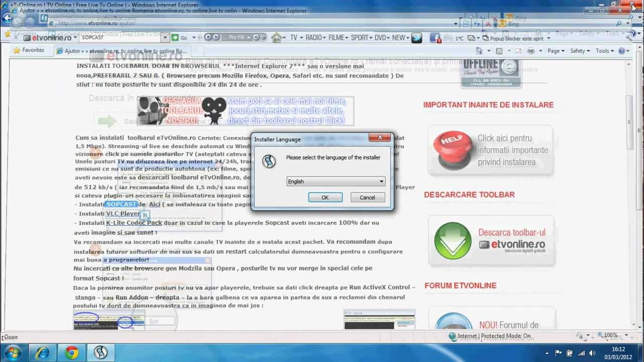Screen dimensions: 644x362
Task: Open the SPORT toolbar menu
Action: (x=362, y=38)
